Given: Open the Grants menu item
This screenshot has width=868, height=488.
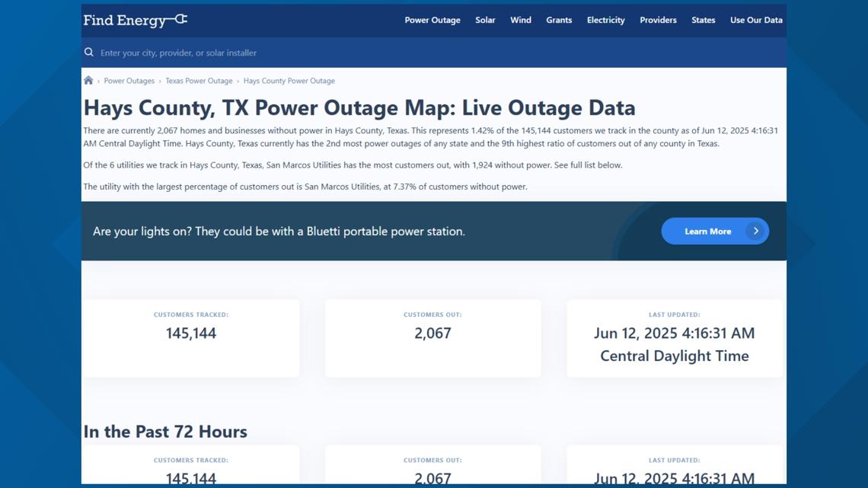Looking at the screenshot, I should [559, 20].
